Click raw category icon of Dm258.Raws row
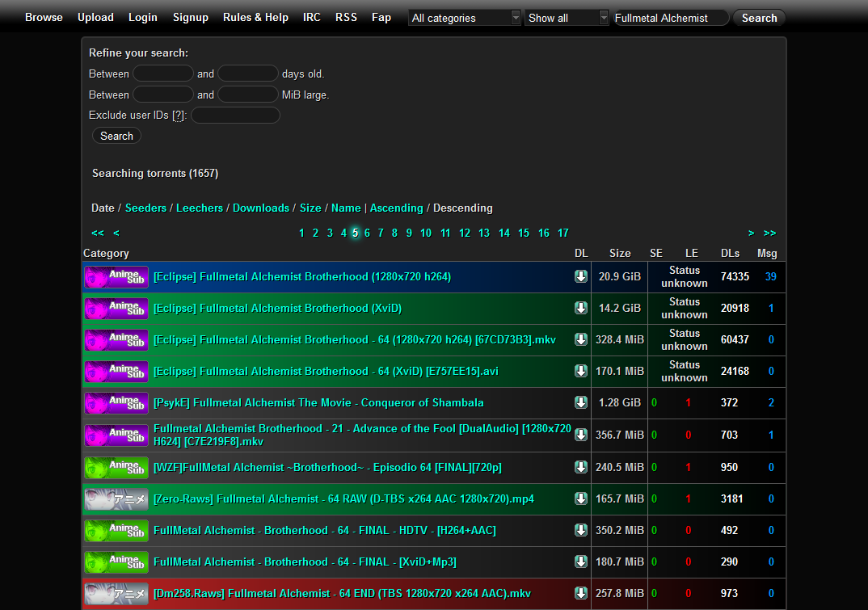868x610 pixels. coord(116,594)
